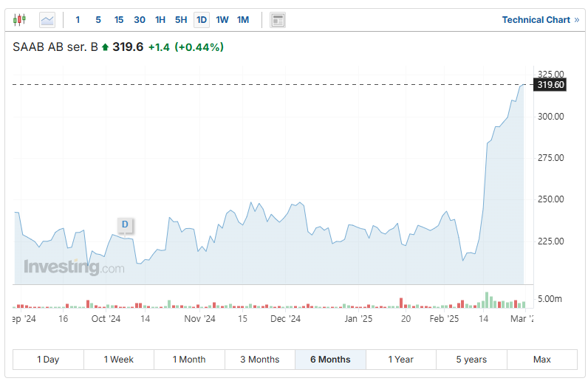Show the 1 Week range

pos(118,360)
